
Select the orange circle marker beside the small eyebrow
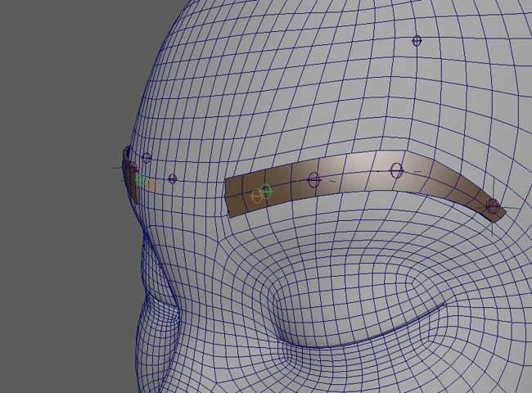[151, 186]
